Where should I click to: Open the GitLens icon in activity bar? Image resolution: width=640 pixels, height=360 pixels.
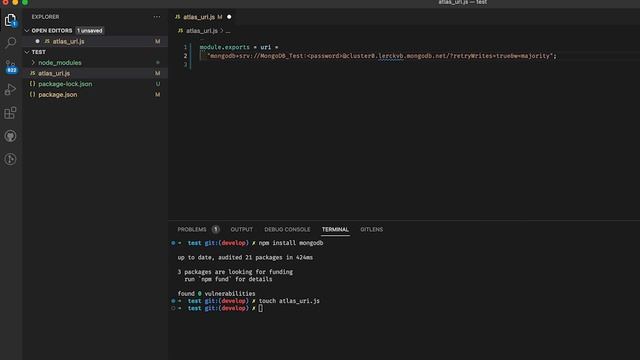pyautogui.click(x=10, y=159)
